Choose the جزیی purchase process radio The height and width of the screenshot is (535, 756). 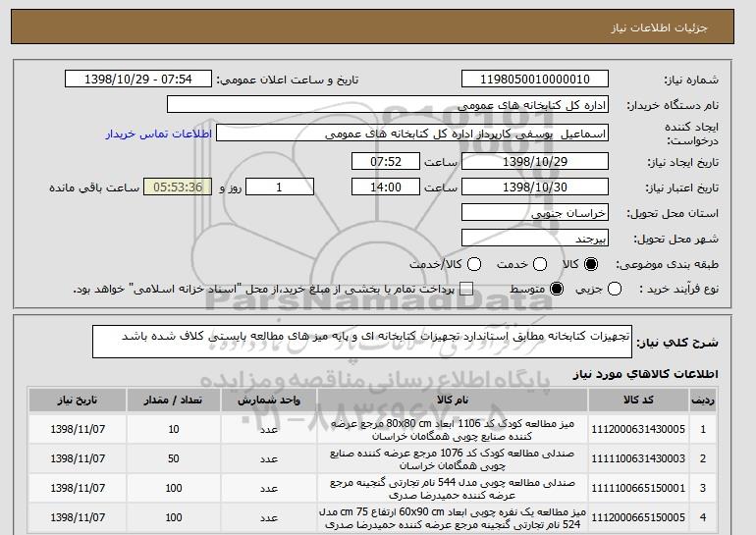[615, 290]
